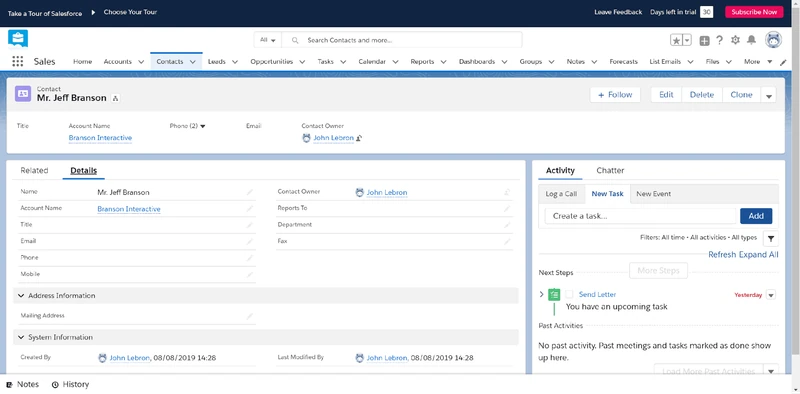Click the Edit button
The width and height of the screenshot is (800, 394).
666,95
